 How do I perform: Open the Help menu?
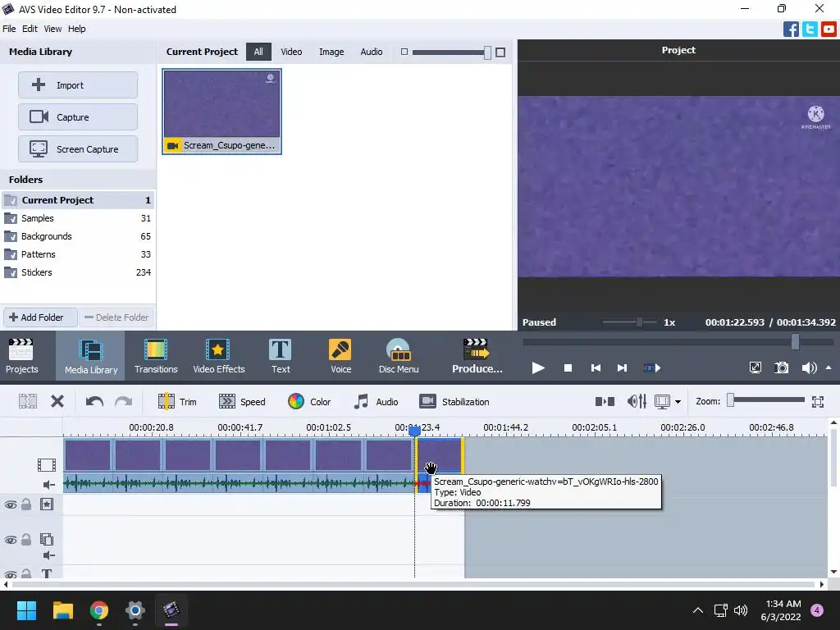[x=76, y=29]
